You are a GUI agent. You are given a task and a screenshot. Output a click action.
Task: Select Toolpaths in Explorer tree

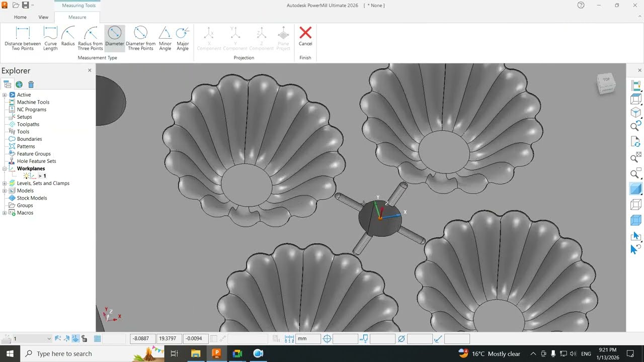click(x=28, y=124)
